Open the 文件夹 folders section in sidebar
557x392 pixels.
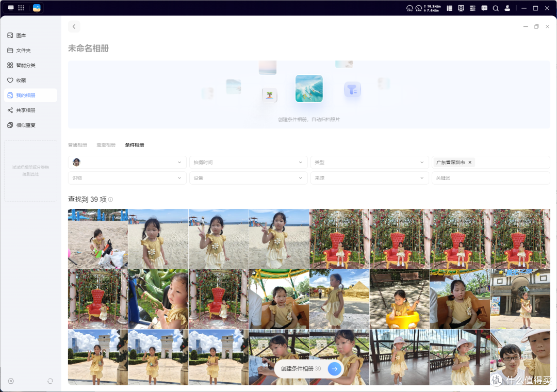click(23, 51)
